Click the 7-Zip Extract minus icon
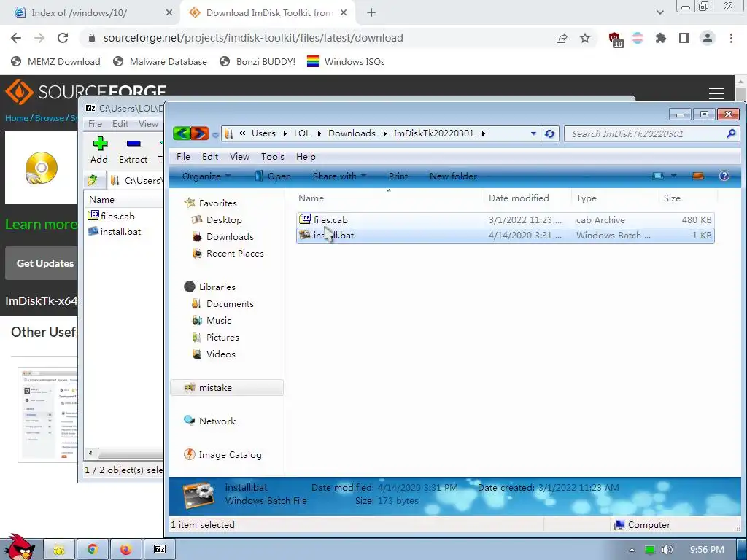Viewport: 747px width, 560px height. tap(133, 144)
